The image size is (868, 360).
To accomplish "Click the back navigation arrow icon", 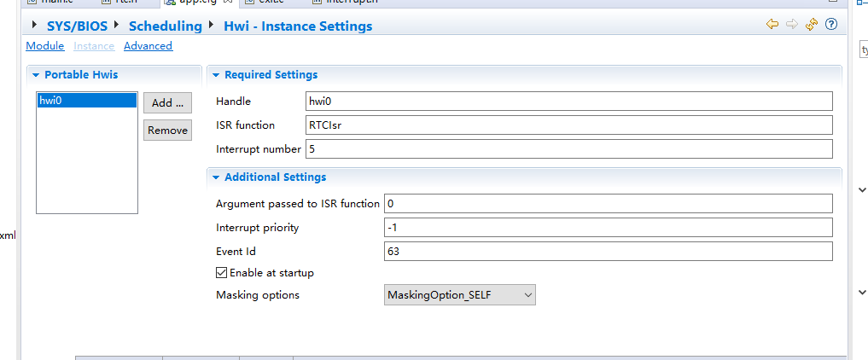I will [772, 25].
